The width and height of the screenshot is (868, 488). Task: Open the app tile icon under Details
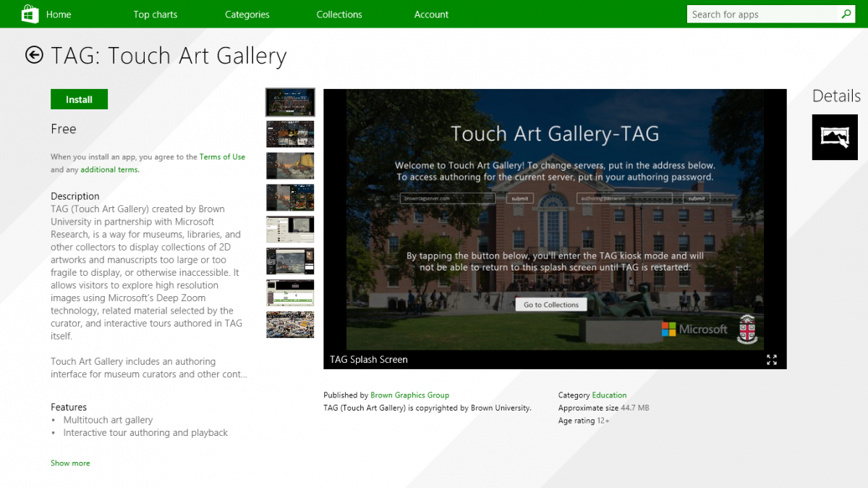835,137
